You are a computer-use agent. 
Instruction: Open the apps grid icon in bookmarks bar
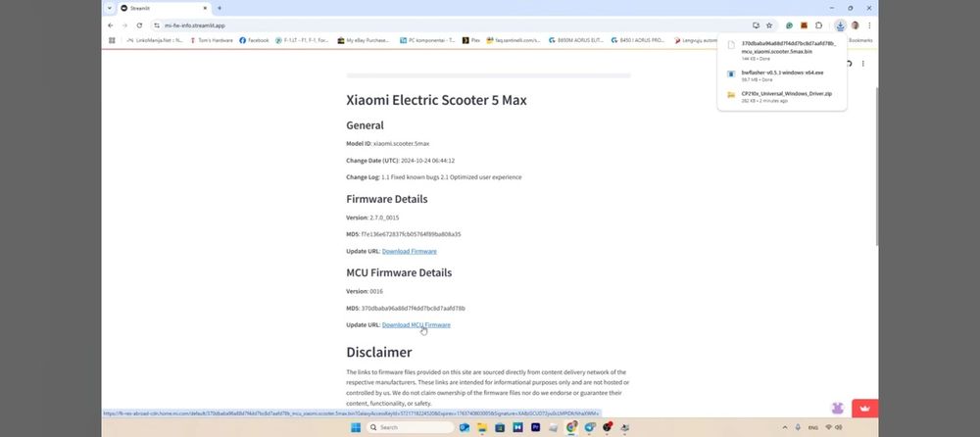coord(112,40)
